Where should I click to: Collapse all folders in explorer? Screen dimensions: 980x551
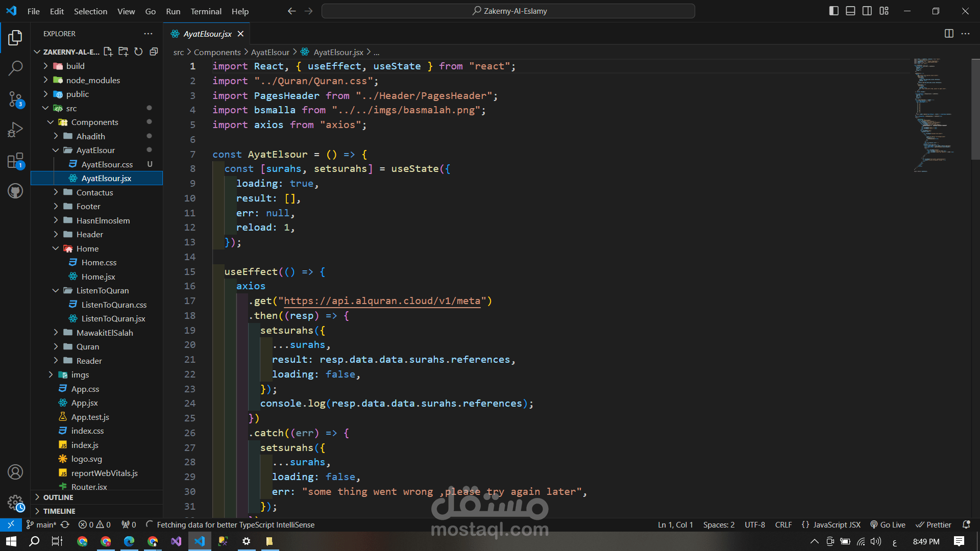pos(154,52)
